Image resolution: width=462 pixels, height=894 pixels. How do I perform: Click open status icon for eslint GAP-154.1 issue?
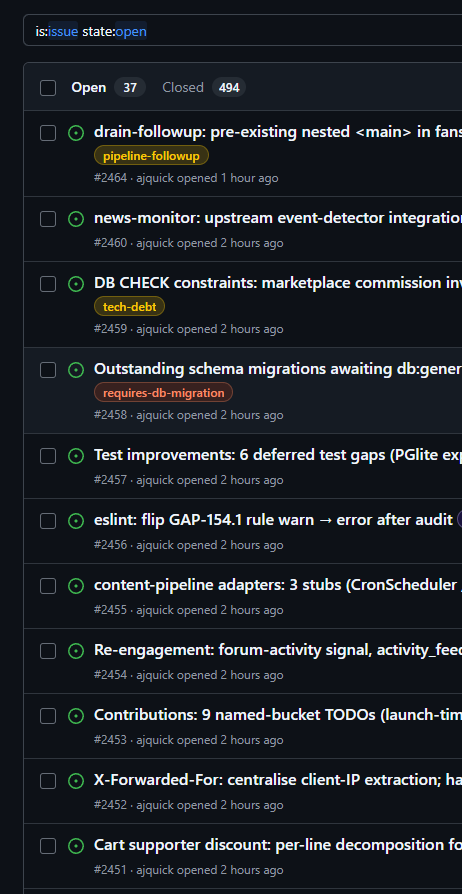[x=76, y=521]
